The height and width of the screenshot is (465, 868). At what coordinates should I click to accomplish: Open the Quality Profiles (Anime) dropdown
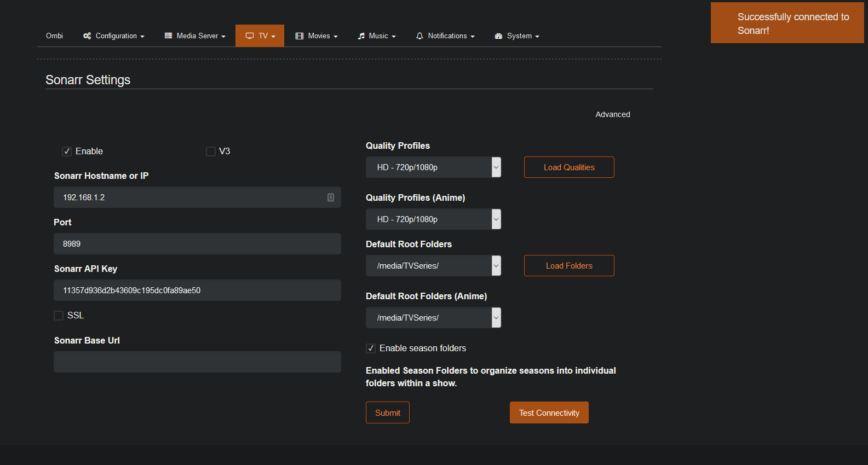433,219
